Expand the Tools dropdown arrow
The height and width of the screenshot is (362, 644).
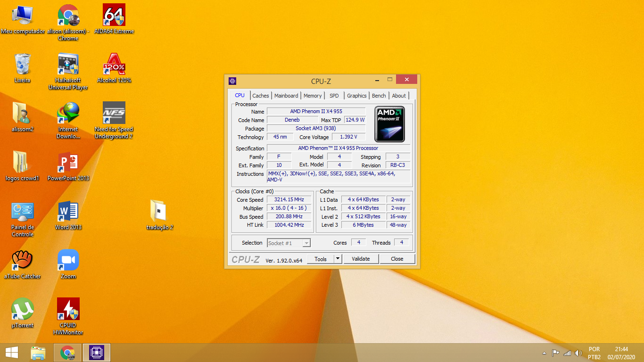point(338,259)
